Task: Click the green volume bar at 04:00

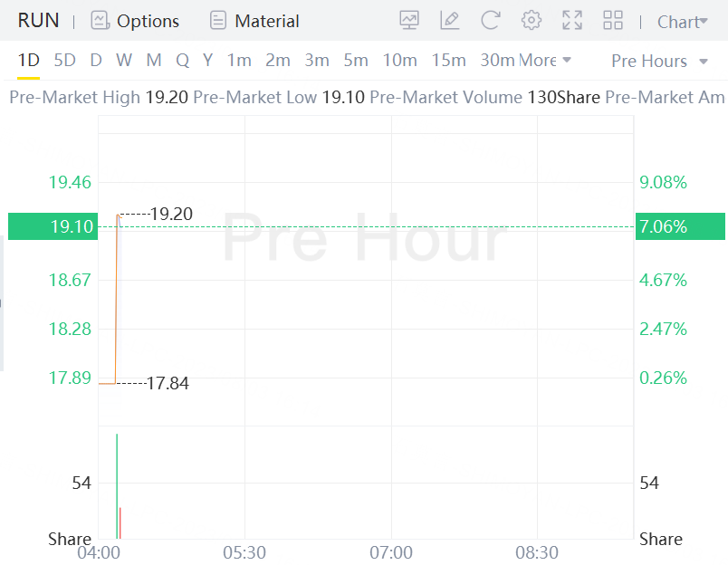Action: tap(117, 486)
